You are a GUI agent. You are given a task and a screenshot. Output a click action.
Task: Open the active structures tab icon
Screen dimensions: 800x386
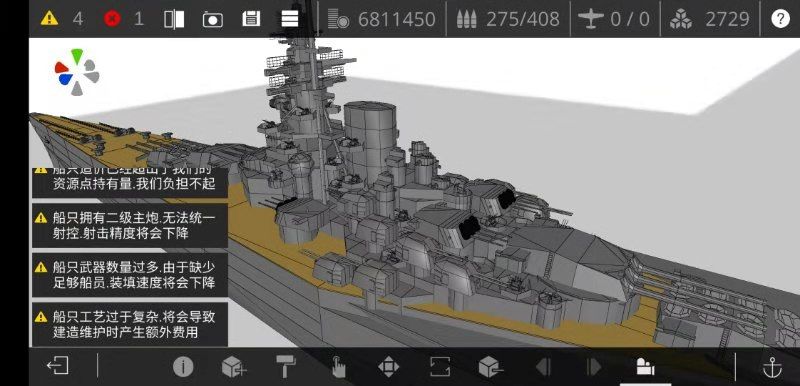[645, 367]
